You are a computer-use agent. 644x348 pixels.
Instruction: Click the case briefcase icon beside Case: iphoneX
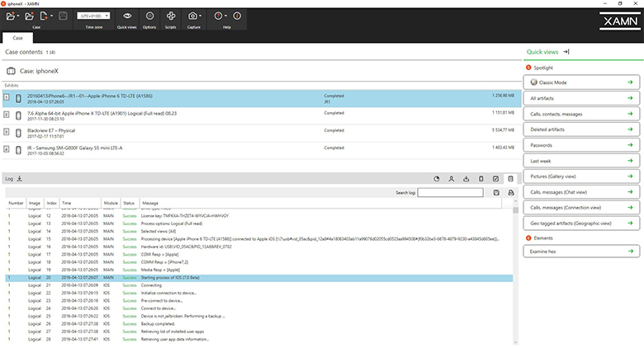coord(11,71)
